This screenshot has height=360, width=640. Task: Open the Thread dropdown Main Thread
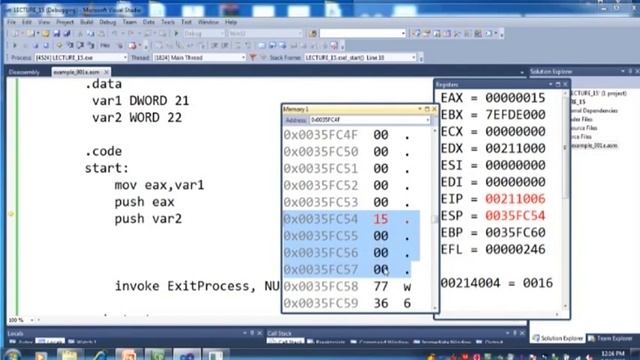coord(199,58)
